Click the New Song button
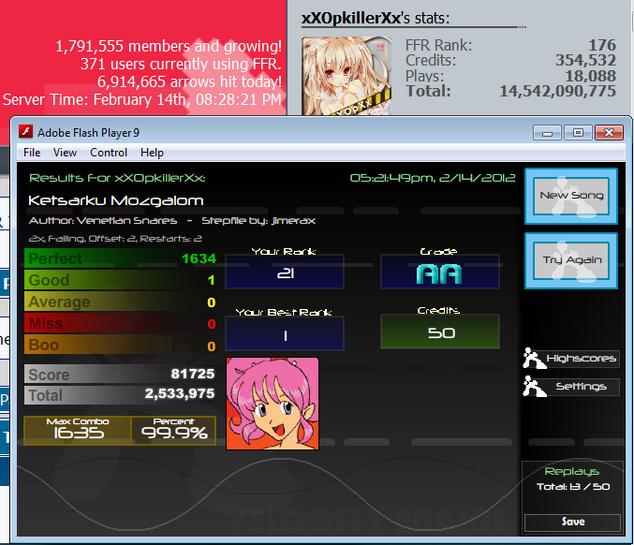This screenshot has height=545, width=634. [571, 196]
